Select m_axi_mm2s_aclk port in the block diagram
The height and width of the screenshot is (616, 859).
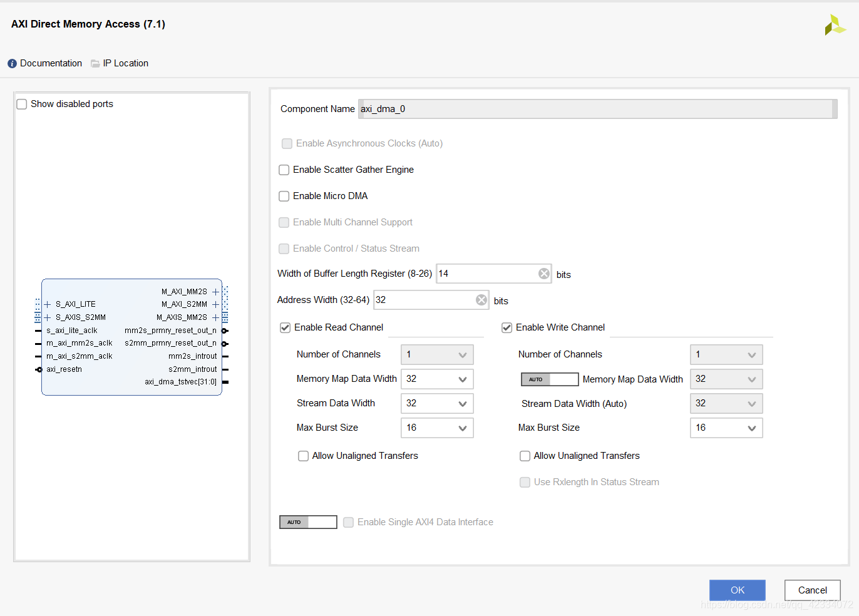(x=80, y=343)
